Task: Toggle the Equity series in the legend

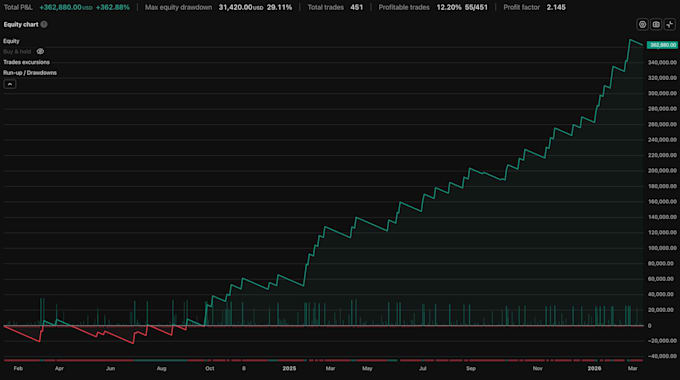Action: coord(11,41)
